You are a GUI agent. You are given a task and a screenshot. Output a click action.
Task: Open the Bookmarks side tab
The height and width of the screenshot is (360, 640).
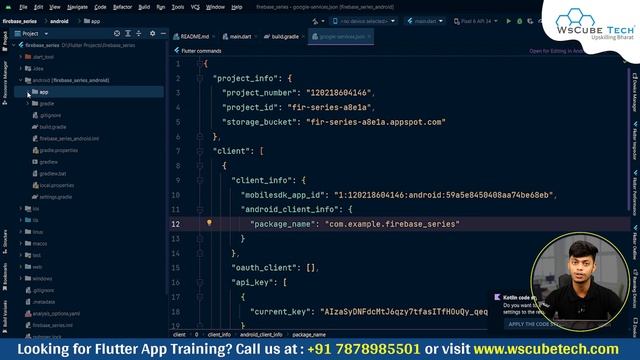click(x=5, y=277)
